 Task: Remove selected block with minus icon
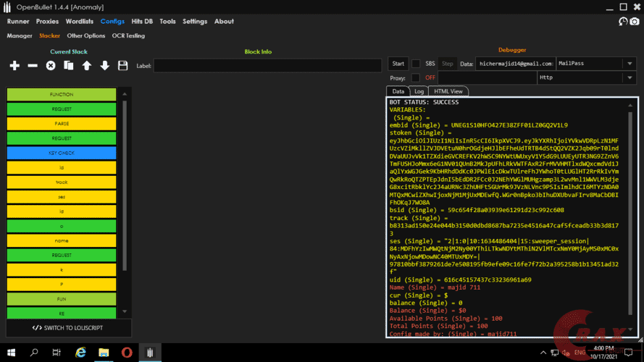(33, 66)
